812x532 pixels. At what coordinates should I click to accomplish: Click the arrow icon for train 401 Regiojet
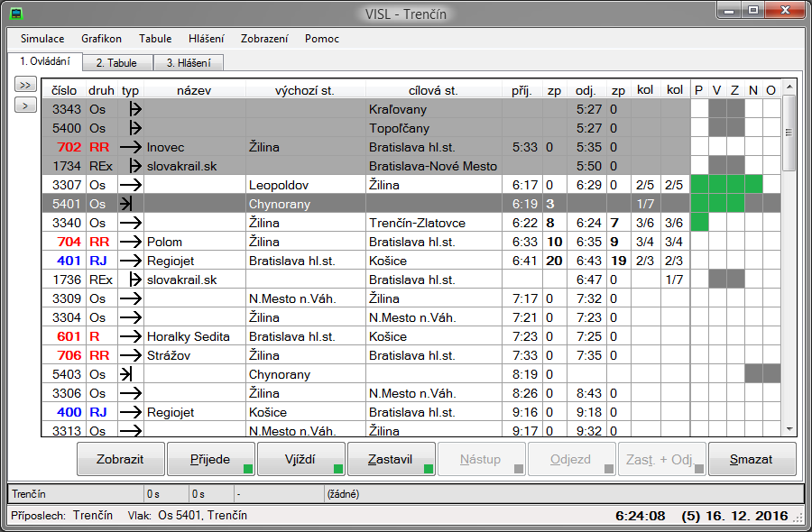click(x=132, y=261)
